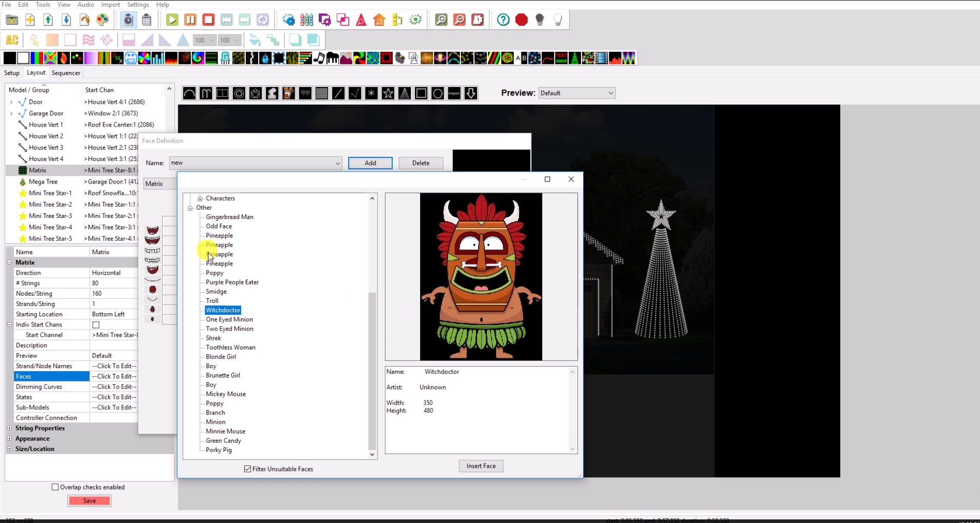The width and height of the screenshot is (980, 523).
Task: Switch to the Sequencer tab
Action: coord(66,73)
